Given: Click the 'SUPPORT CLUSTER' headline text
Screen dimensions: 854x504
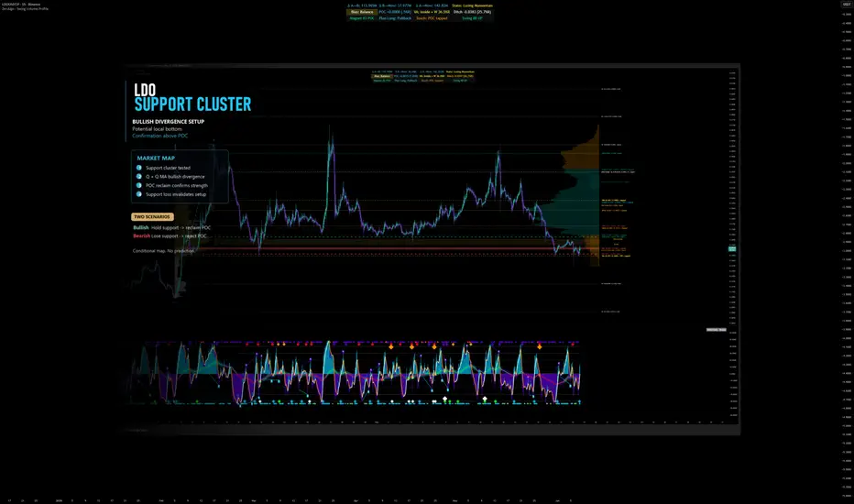Looking at the screenshot, I should 192,104.
